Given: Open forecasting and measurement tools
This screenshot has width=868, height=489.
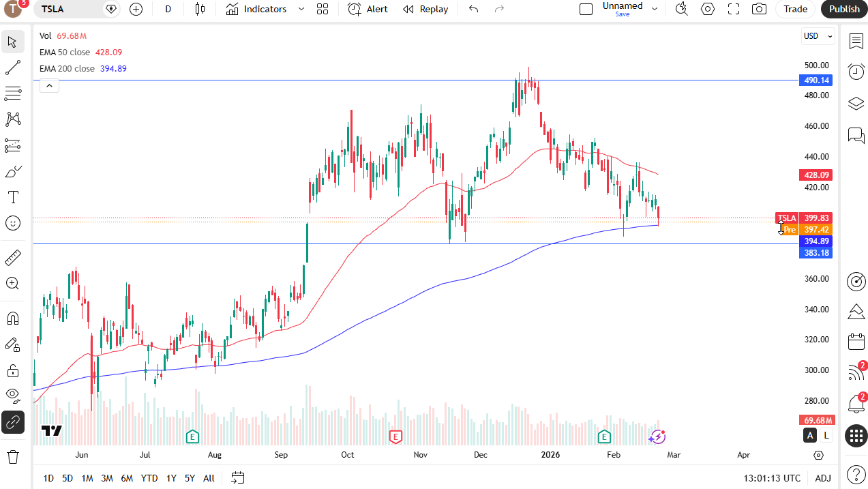Looking at the screenshot, I should pyautogui.click(x=12, y=145).
